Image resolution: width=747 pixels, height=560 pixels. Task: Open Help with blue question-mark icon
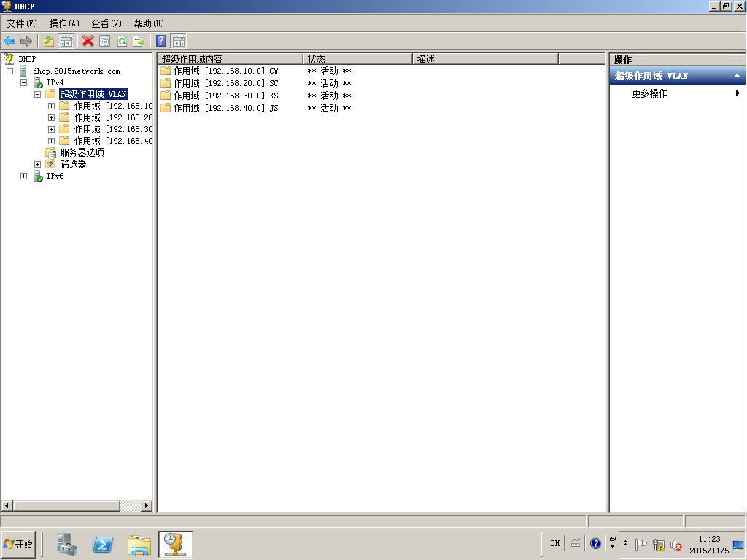[x=161, y=42]
